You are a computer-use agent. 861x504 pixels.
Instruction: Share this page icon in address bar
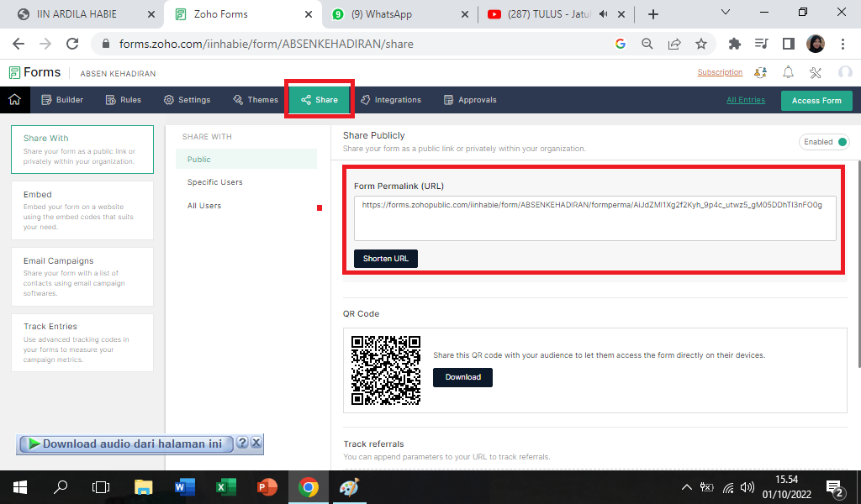click(674, 44)
